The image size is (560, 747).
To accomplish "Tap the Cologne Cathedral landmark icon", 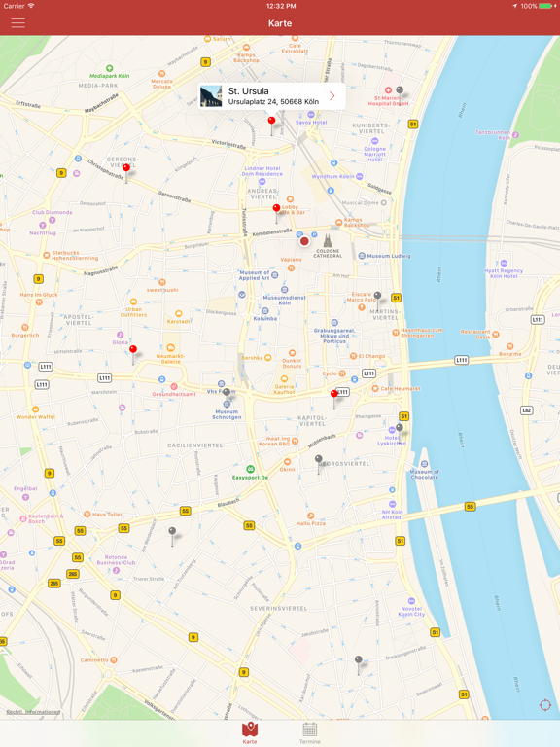I will point(328,241).
